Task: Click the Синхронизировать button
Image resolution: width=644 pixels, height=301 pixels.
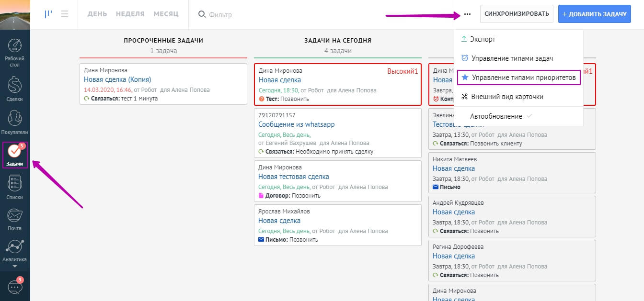Action: tap(517, 14)
